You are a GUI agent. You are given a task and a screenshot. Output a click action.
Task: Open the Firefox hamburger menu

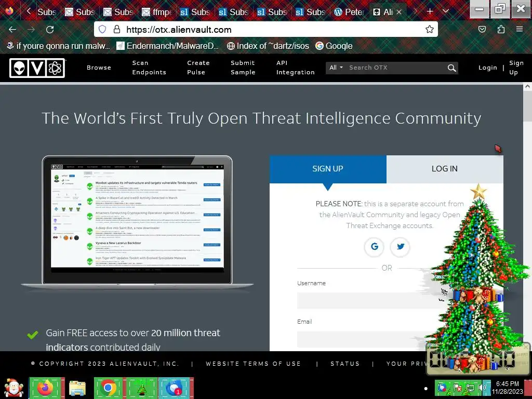click(x=520, y=30)
